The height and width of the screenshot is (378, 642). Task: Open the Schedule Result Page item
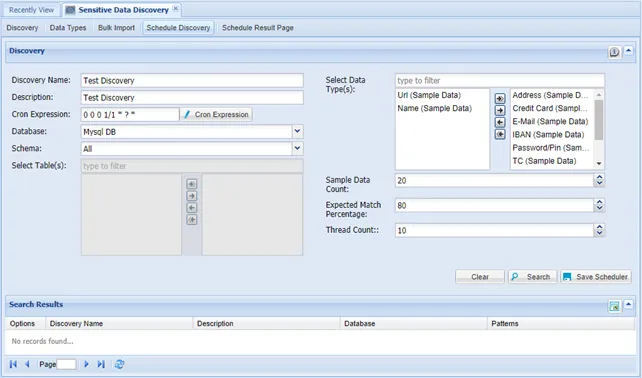[258, 28]
